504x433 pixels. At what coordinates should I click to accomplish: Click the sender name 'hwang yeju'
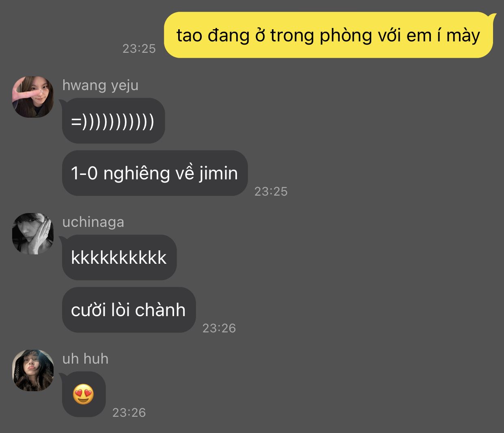[x=100, y=85]
